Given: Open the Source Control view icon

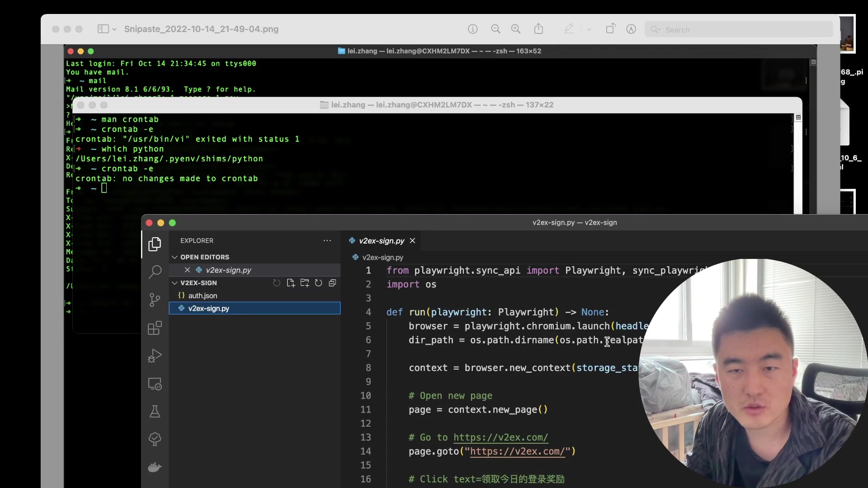Looking at the screenshot, I should click(x=155, y=300).
